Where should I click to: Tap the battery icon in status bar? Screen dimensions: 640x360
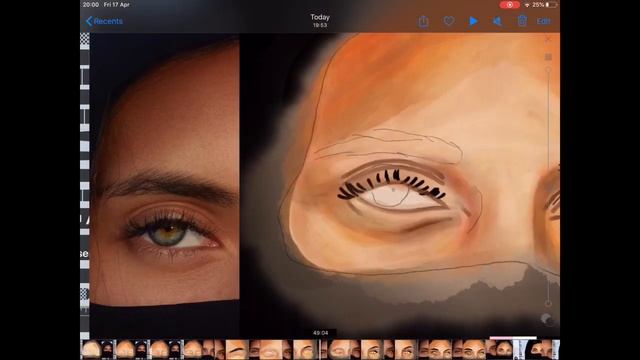(551, 5)
